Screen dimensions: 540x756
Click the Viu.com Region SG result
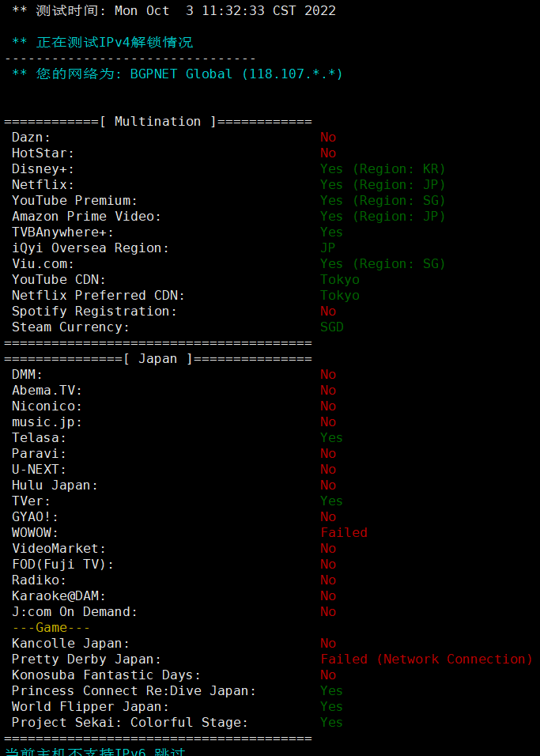click(x=383, y=264)
